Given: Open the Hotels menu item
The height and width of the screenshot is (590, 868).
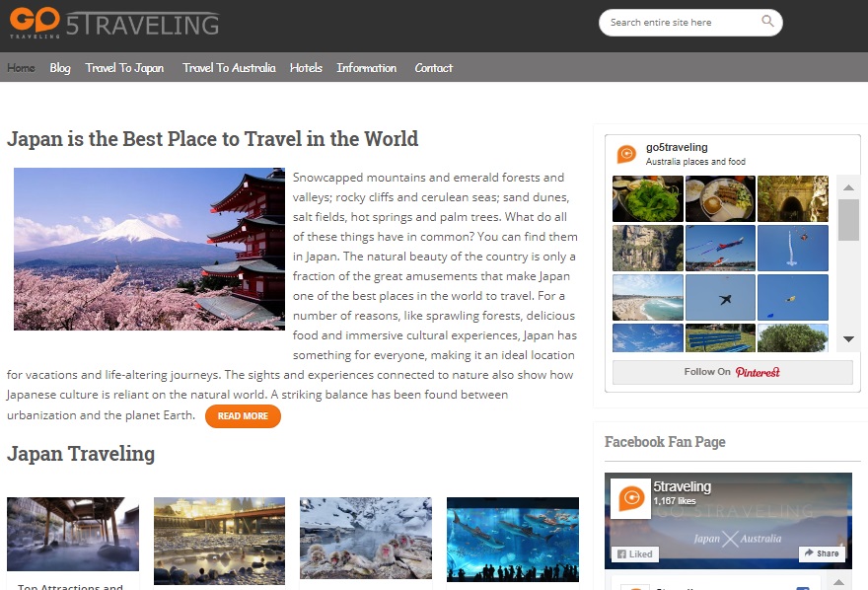Looking at the screenshot, I should point(306,67).
